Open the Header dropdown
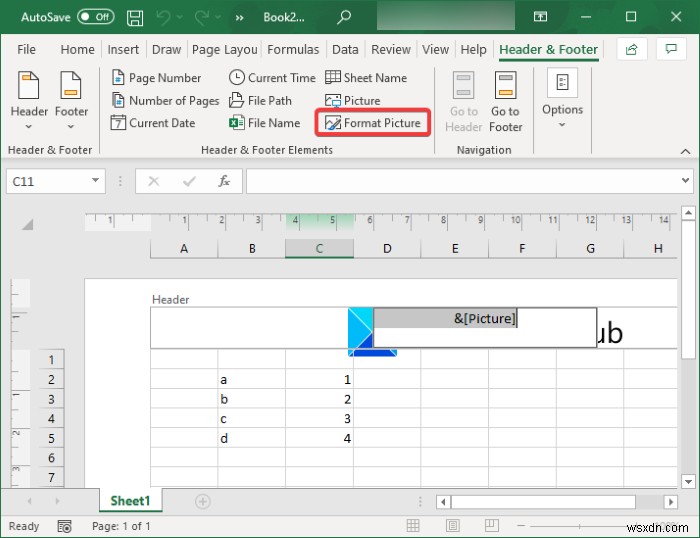Screen dimensions: 700x538 point(29,100)
